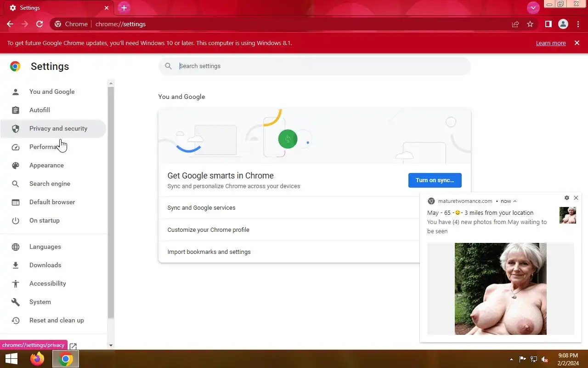Click the Get Google smarts in Chrome text
Image resolution: width=588 pixels, height=368 pixels.
coord(220,175)
